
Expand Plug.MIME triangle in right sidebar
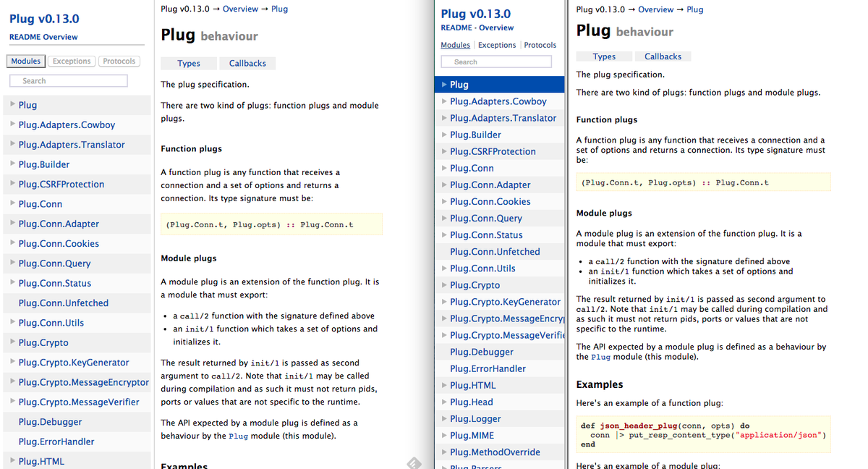coord(444,435)
